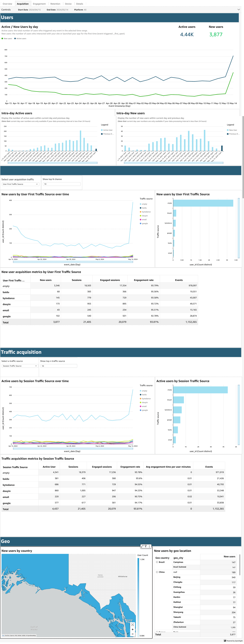Select email in Active users over time legend
244x644 pixels.
coord(143,406)
